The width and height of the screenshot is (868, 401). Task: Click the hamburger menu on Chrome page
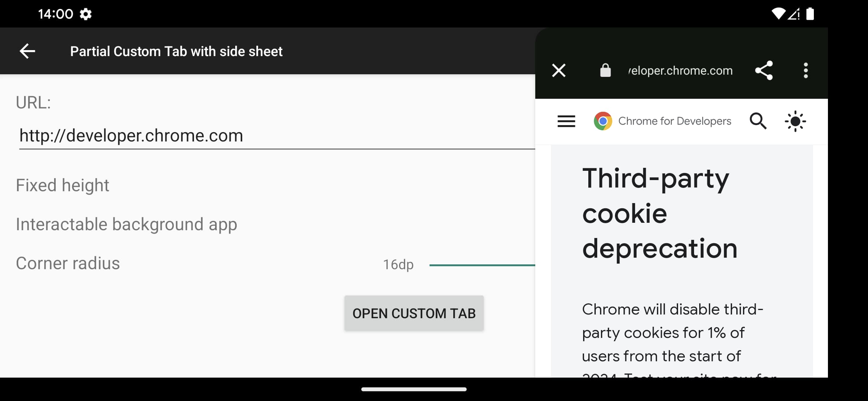pos(567,121)
